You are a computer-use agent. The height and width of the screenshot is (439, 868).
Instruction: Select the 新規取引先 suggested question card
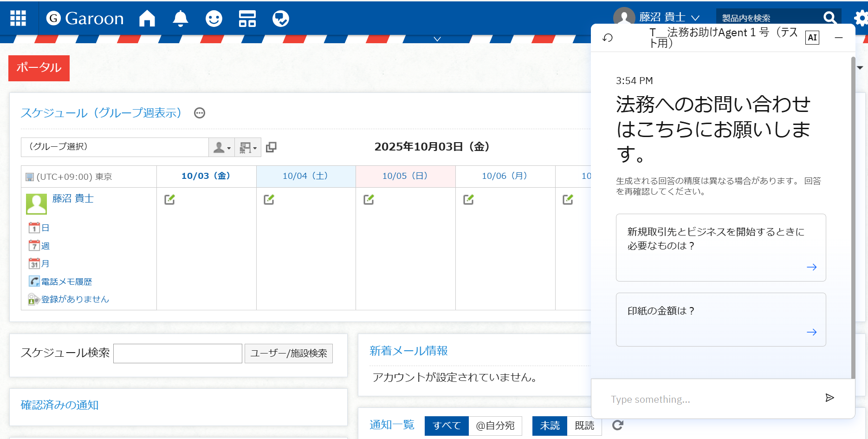tap(721, 248)
